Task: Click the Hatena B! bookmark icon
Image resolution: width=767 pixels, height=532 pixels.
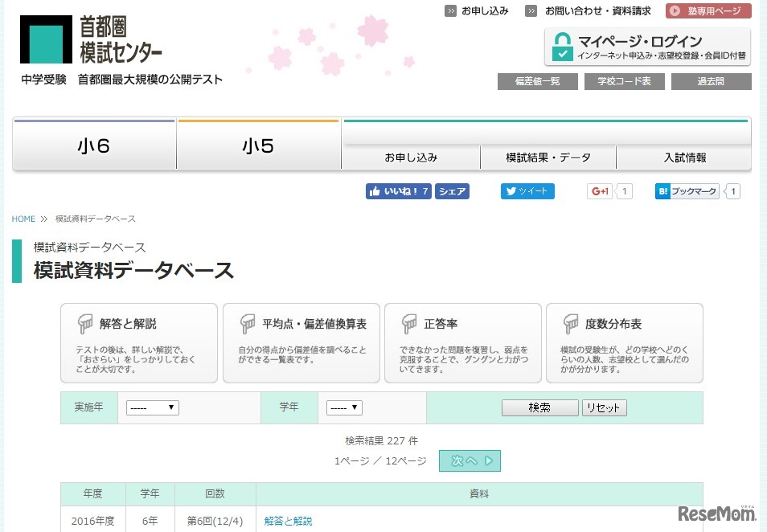Action: click(x=662, y=191)
